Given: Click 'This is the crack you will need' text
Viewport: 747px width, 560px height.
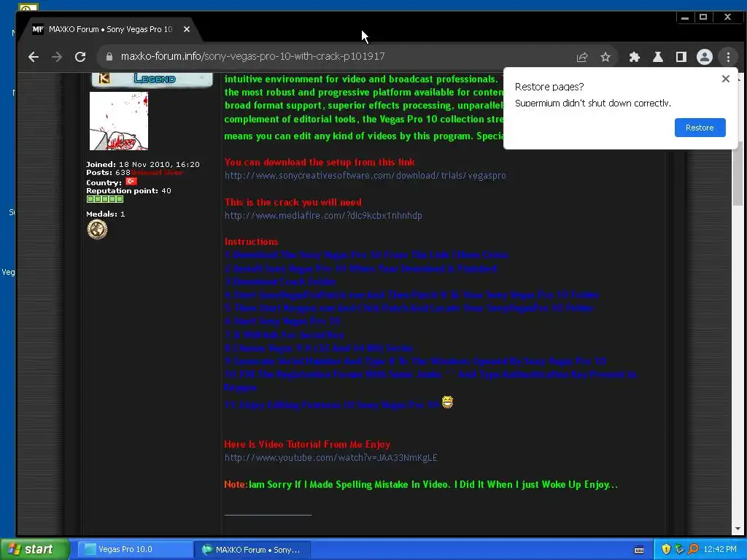Looking at the screenshot, I should pyautogui.click(x=293, y=203).
